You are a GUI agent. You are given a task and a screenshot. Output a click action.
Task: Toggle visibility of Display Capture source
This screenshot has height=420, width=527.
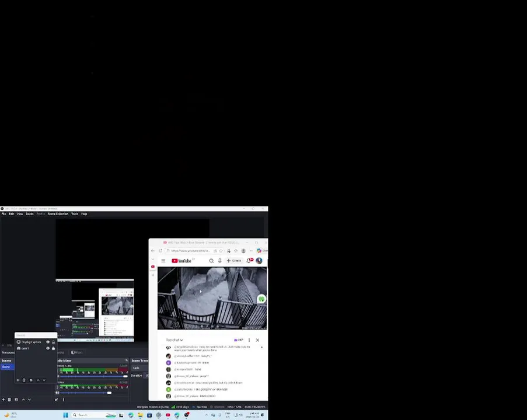48,342
